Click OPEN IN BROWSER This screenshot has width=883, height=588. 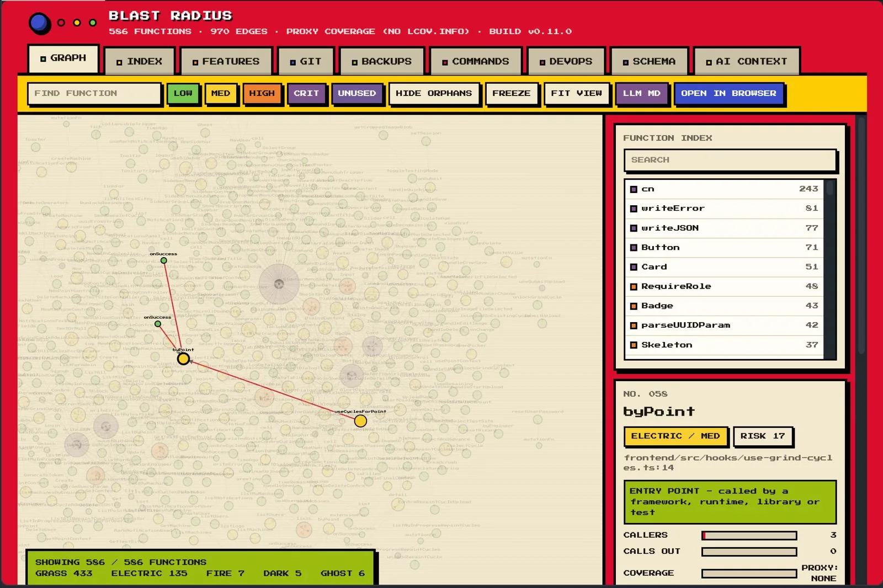[728, 93]
